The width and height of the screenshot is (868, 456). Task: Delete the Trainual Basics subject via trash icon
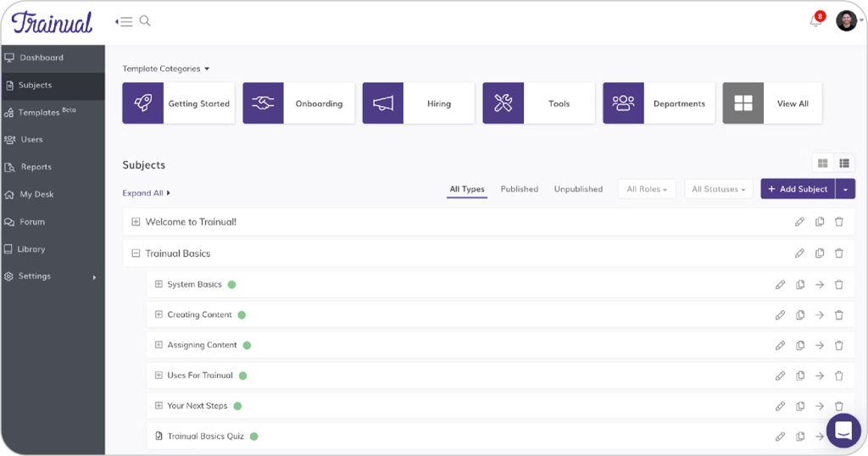[x=839, y=253]
